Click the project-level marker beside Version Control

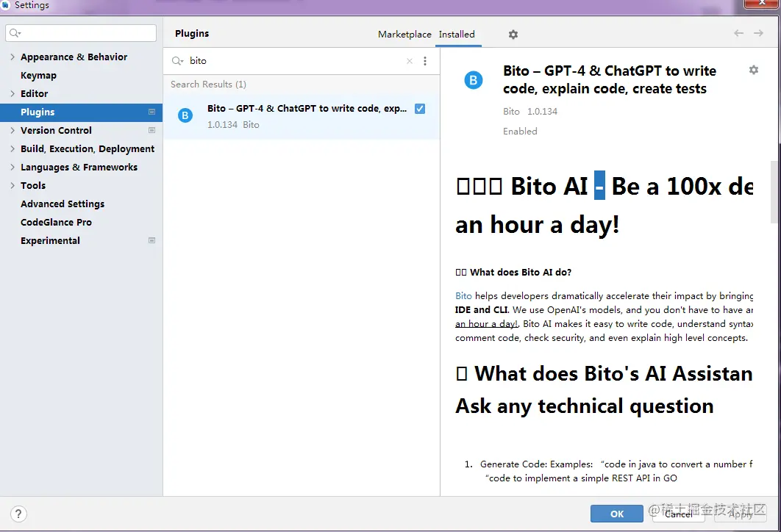point(152,130)
